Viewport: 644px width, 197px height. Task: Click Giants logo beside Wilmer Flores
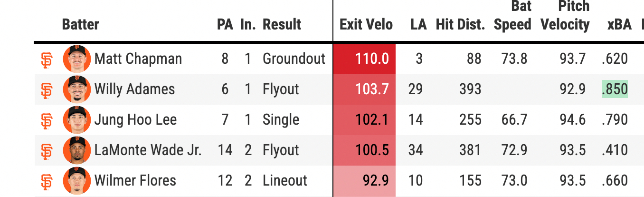(x=47, y=181)
